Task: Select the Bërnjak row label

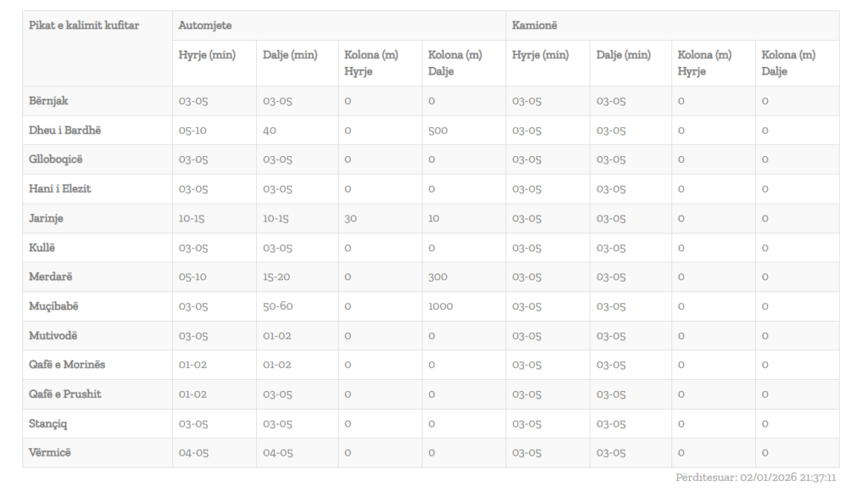Action: (49, 101)
